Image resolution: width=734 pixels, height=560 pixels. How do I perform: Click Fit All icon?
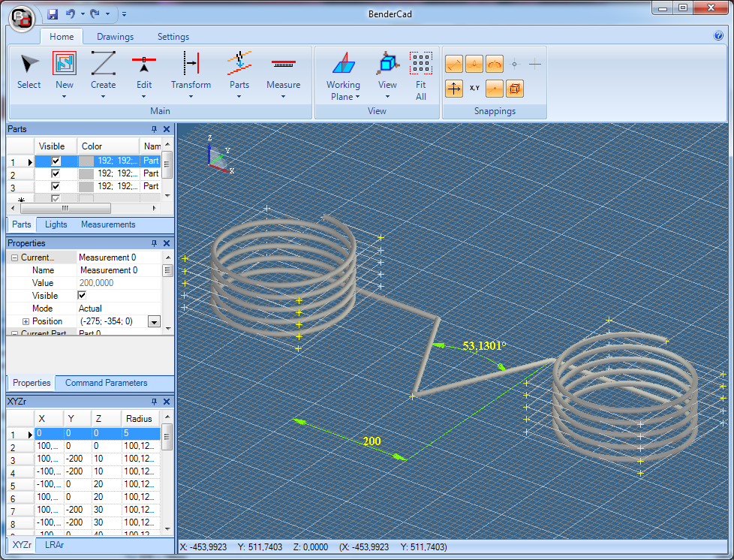421,63
